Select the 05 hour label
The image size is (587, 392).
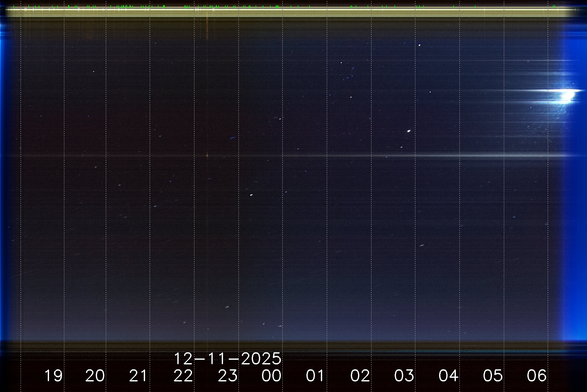coord(493,375)
